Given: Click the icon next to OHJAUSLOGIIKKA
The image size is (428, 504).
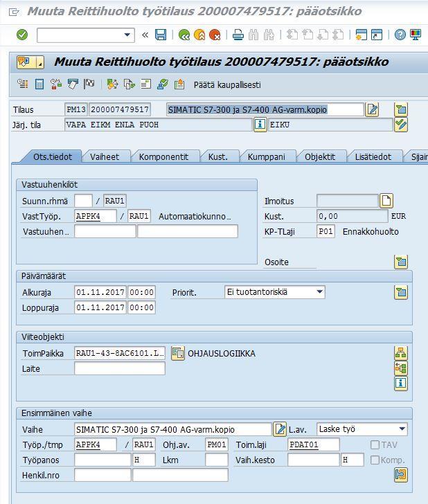Looking at the screenshot, I should tap(178, 353).
